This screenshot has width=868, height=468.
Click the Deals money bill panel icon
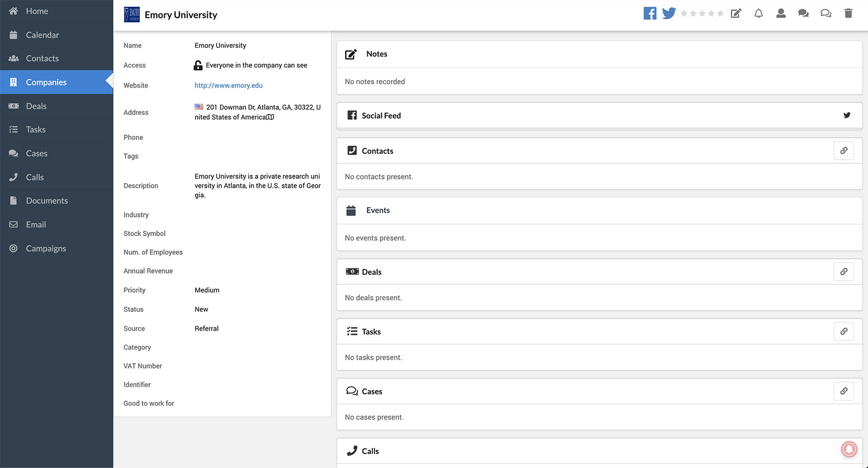point(352,271)
